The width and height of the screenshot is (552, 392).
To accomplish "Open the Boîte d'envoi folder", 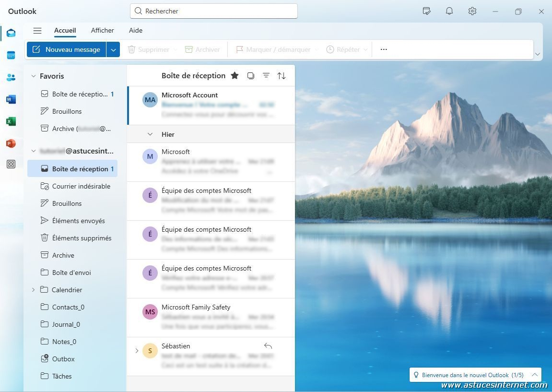I will click(72, 273).
